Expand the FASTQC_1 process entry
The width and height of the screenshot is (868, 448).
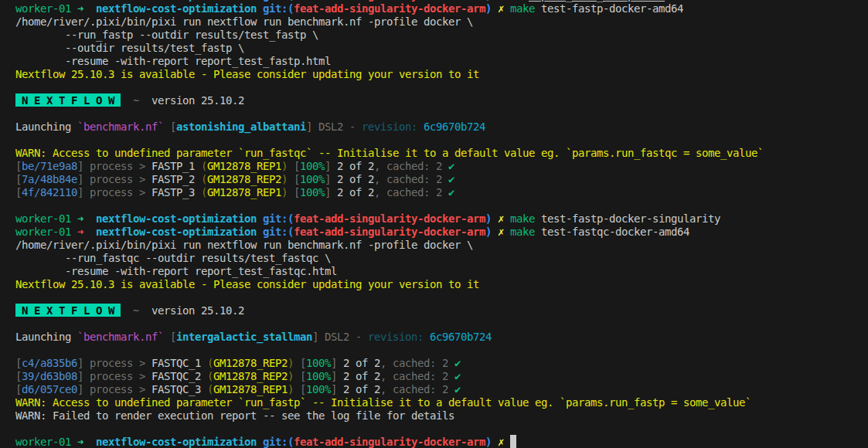pos(175,362)
